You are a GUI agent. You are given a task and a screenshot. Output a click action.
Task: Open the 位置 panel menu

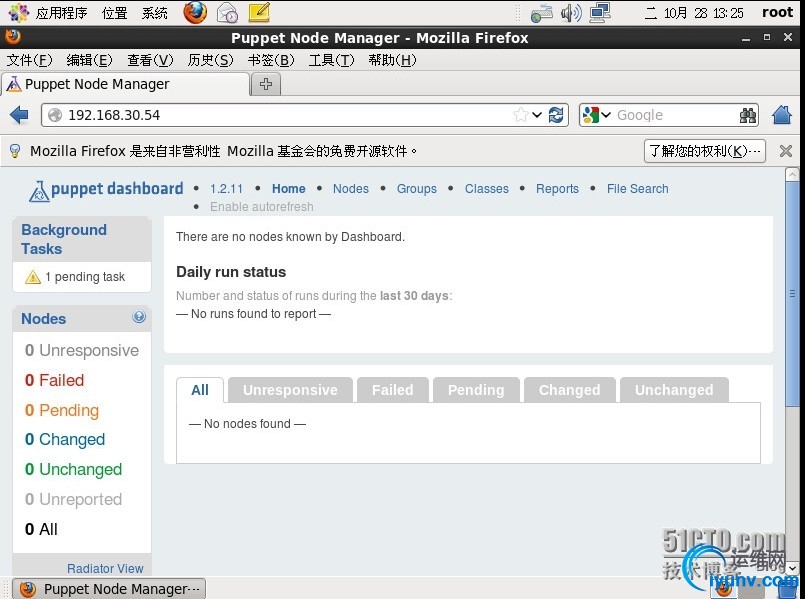pos(114,13)
